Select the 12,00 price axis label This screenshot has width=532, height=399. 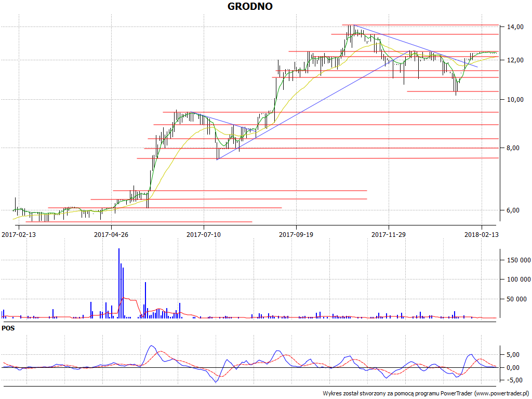click(515, 60)
